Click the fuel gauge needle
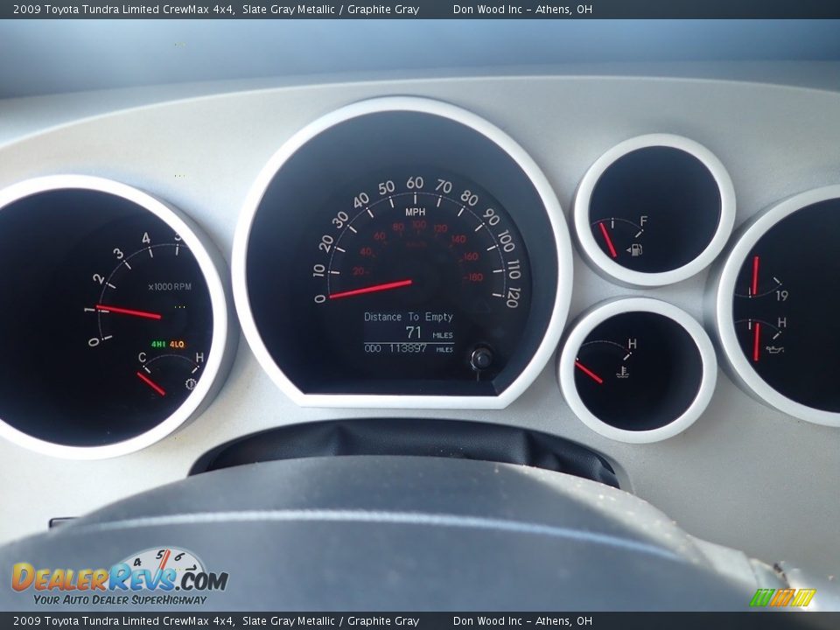 [x=608, y=240]
